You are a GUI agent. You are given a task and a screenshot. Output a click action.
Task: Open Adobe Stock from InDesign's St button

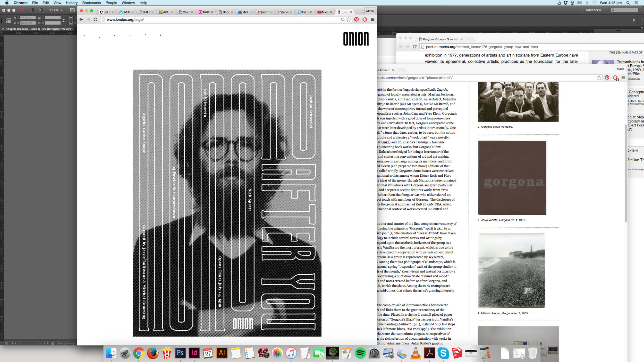click(41, 10)
